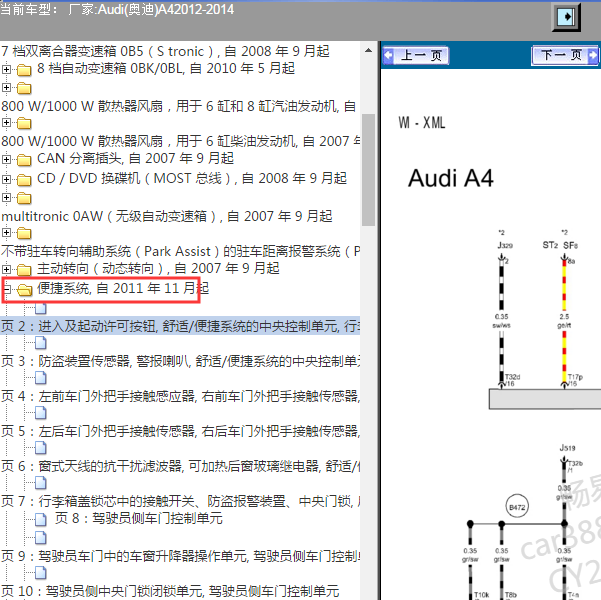Expand the CD / DVD 换碟机 folder
This screenshot has width=601, height=600.
(6, 179)
